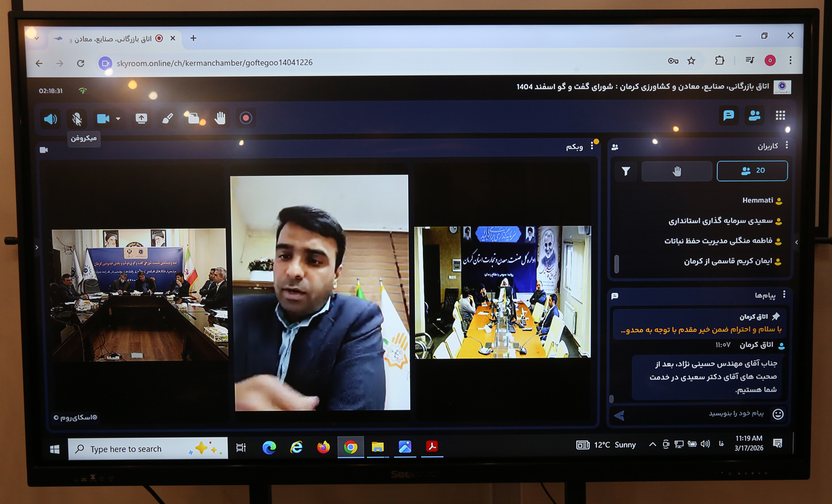Show the users panel icon
Image resolution: width=832 pixels, height=504 pixels.
tap(754, 115)
